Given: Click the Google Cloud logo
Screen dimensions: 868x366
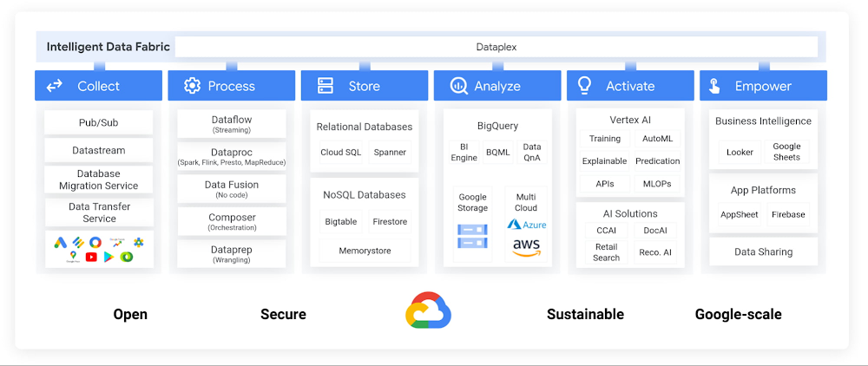Looking at the screenshot, I should (x=429, y=310).
